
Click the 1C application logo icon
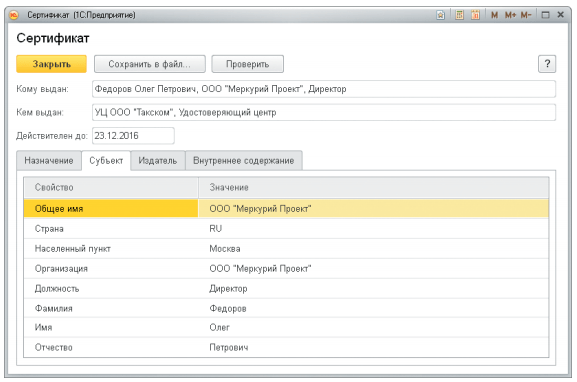click(14, 15)
